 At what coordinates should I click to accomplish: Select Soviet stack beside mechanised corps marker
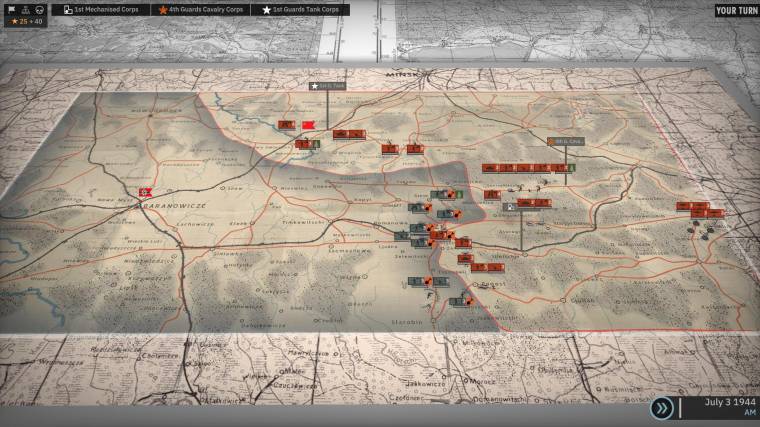click(x=534, y=203)
